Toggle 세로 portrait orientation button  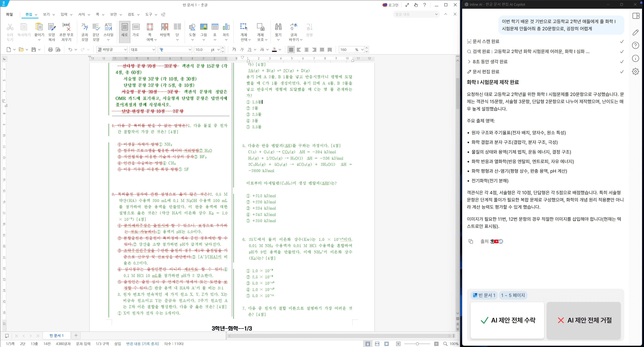(124, 32)
